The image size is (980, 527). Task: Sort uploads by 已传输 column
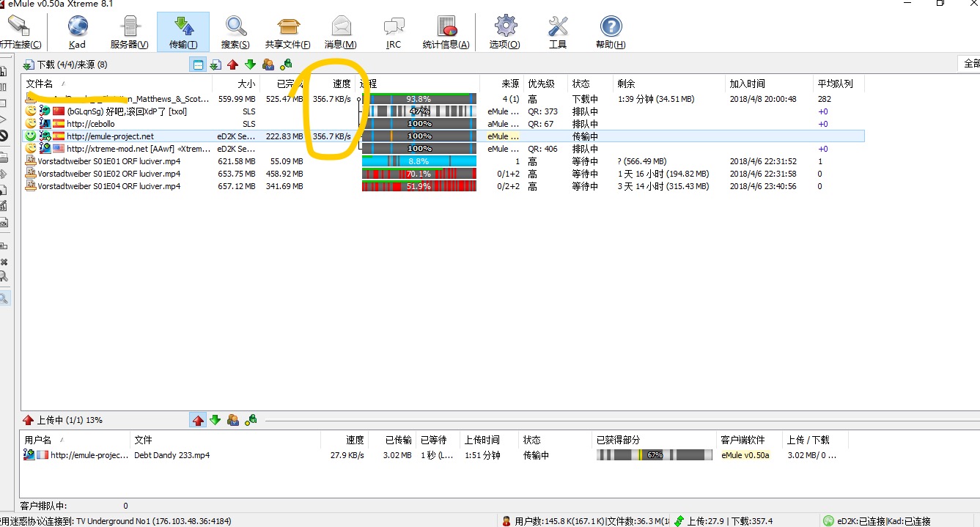pyautogui.click(x=392, y=440)
